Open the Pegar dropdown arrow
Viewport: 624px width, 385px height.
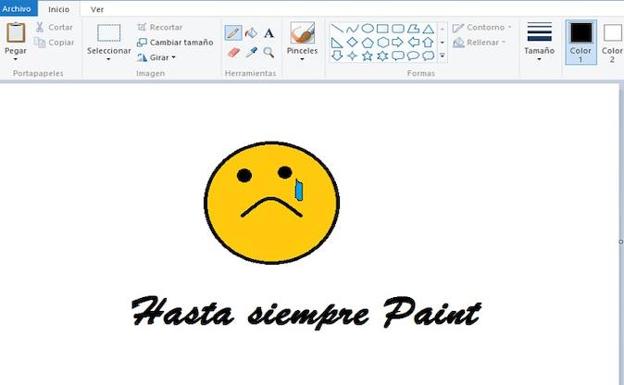point(15,59)
